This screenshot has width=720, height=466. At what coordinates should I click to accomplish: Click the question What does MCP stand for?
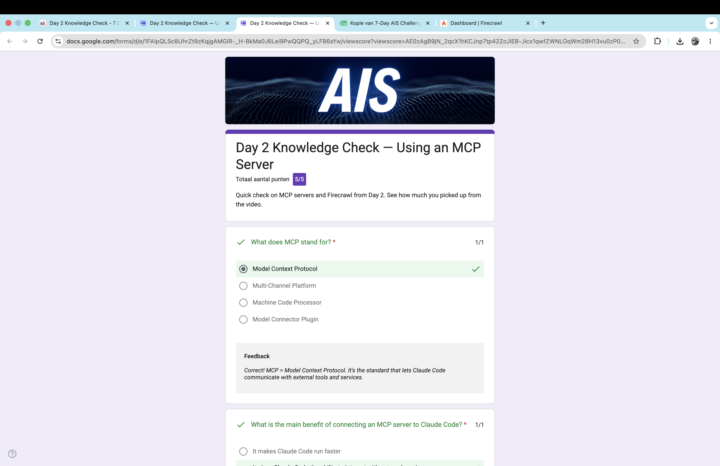pos(291,242)
